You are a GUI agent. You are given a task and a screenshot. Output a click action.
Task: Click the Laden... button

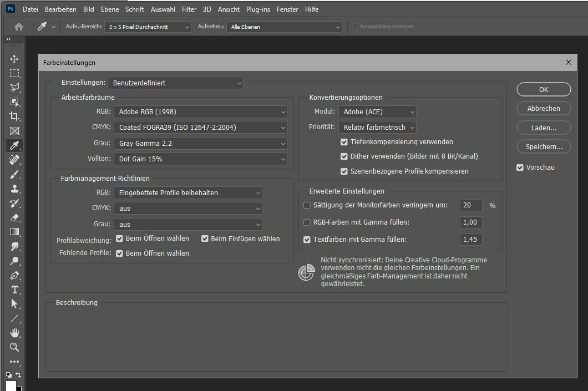544,128
